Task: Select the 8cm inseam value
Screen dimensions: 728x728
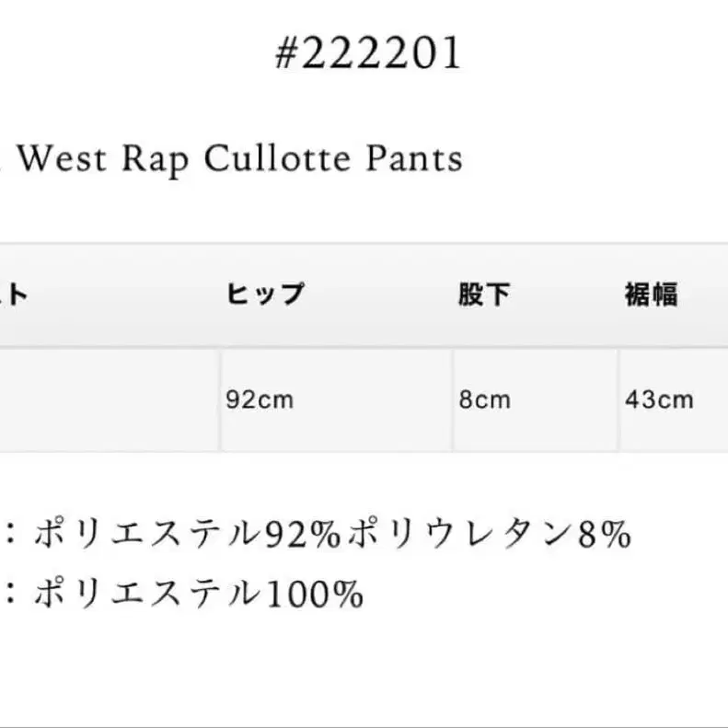Action: 484,400
